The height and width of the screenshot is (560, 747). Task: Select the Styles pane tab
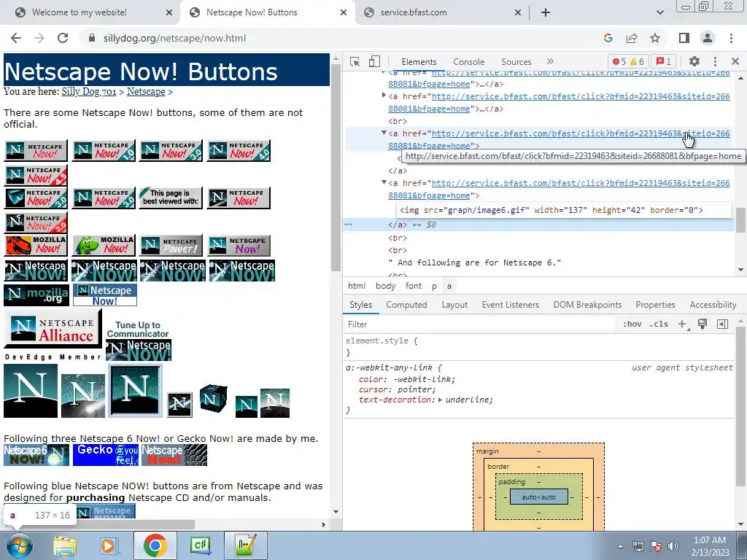[x=360, y=305]
